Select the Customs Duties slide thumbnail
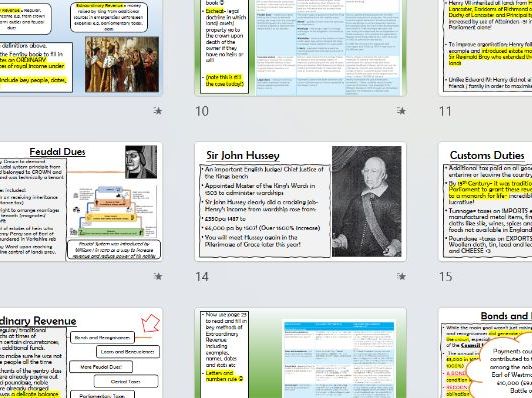 pyautogui.click(x=485, y=202)
